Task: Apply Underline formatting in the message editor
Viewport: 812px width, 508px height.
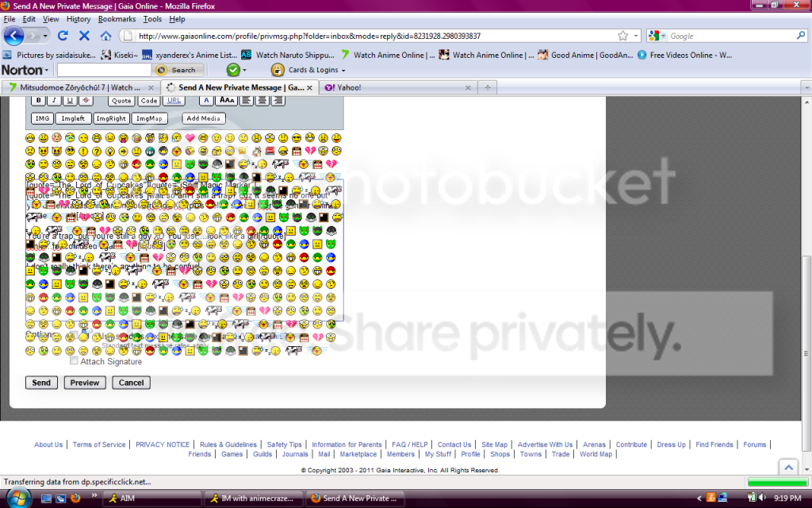Action: [x=70, y=101]
